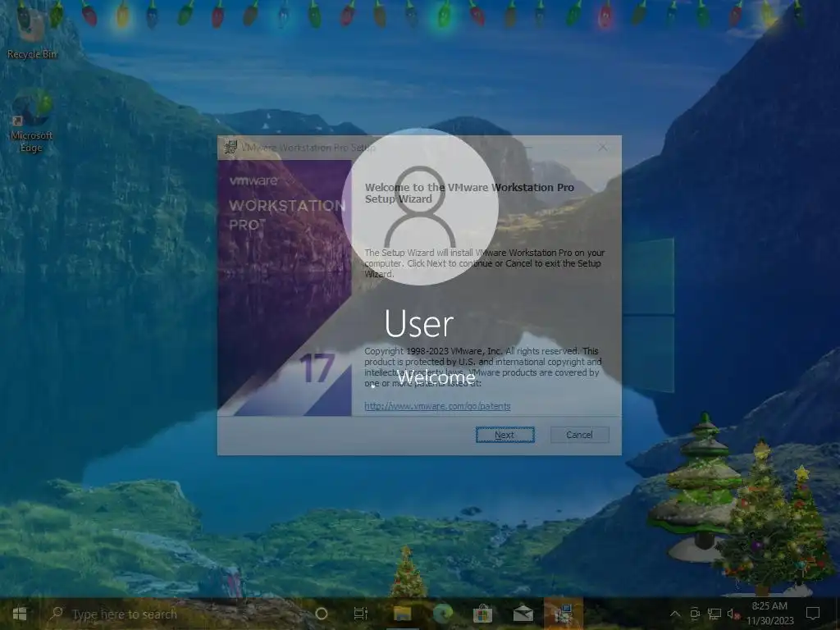The image size is (840, 630).
Task: Open File Explorer from the taskbar
Action: (x=402, y=614)
